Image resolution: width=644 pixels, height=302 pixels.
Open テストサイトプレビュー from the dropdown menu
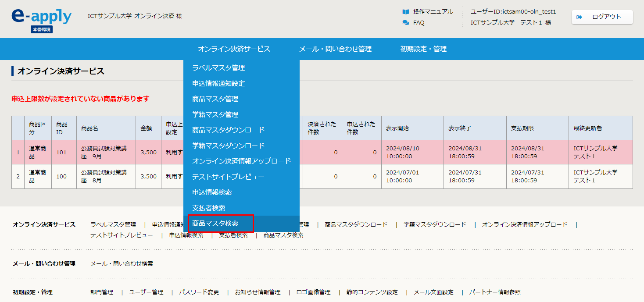point(228,177)
